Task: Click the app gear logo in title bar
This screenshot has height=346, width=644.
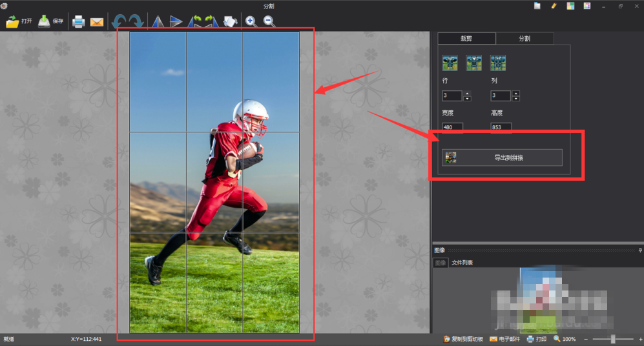Action: coord(4,6)
